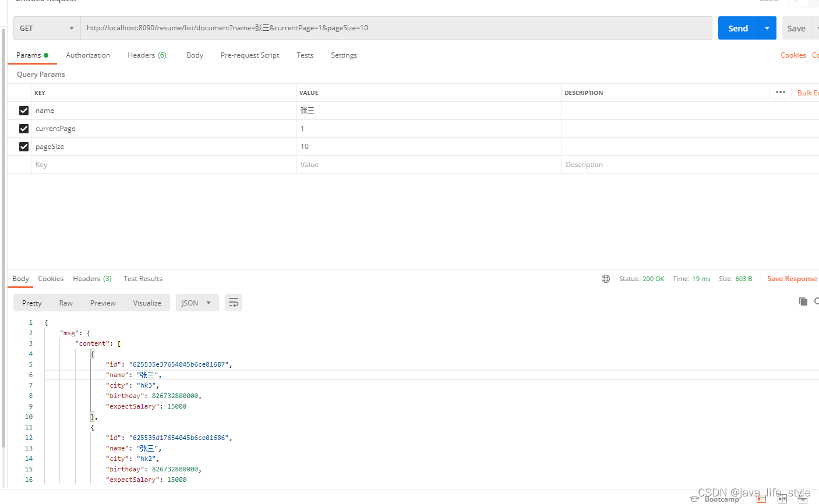Click the expectSalary value on line 9
Screen dimensions: 819x504
[177, 406]
